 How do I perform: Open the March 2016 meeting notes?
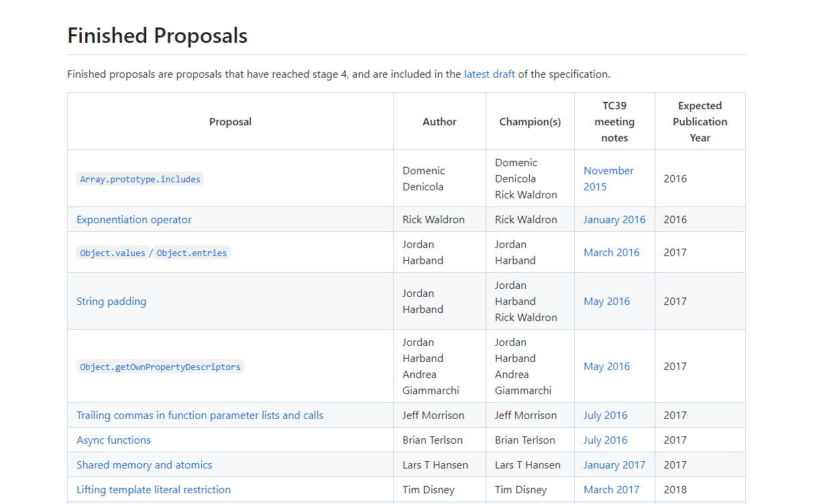[611, 253]
